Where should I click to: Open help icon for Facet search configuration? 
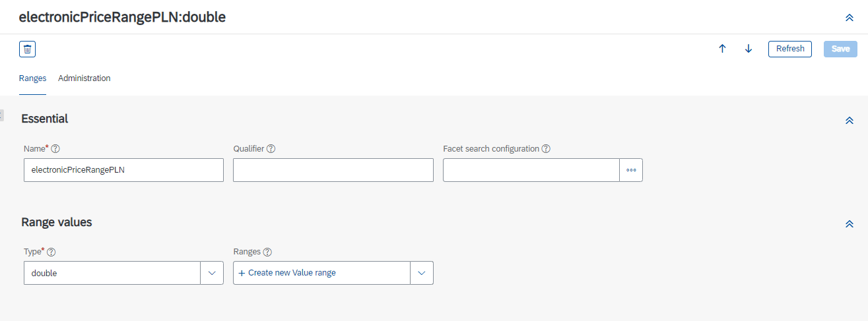[546, 149]
